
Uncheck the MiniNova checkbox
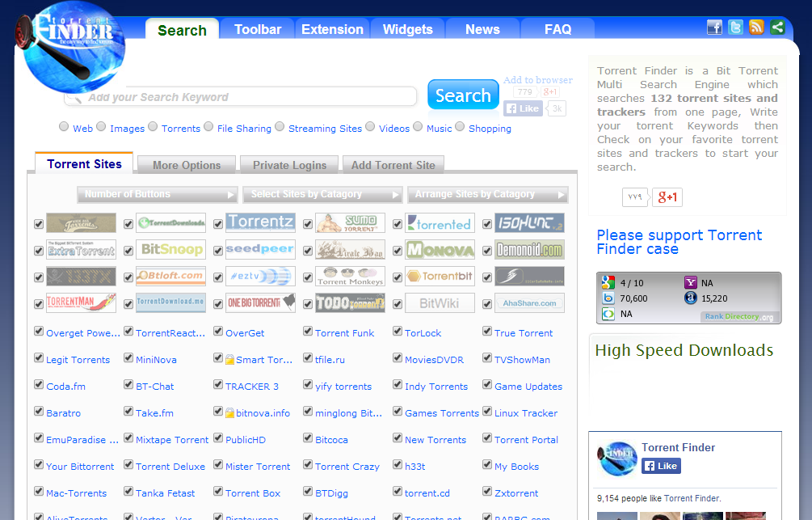(x=128, y=357)
